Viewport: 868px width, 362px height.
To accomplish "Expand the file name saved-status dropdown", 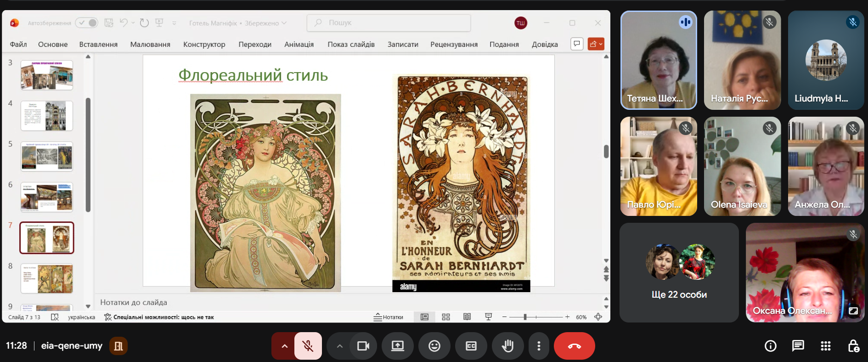I will click(x=284, y=23).
